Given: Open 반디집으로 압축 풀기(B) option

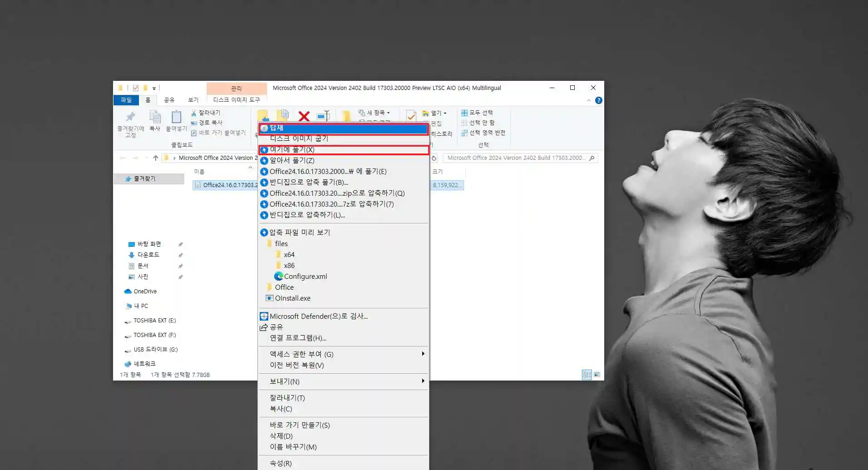Looking at the screenshot, I should click(343, 182).
